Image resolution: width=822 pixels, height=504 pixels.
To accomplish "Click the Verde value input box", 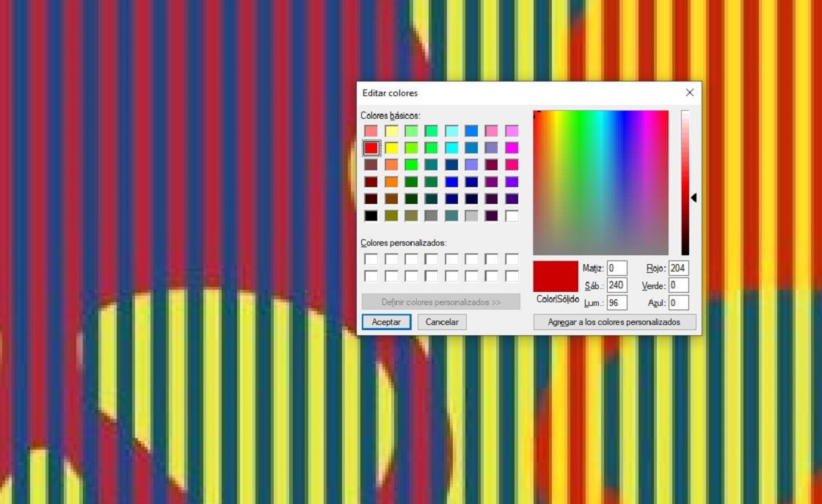I will coord(678,285).
